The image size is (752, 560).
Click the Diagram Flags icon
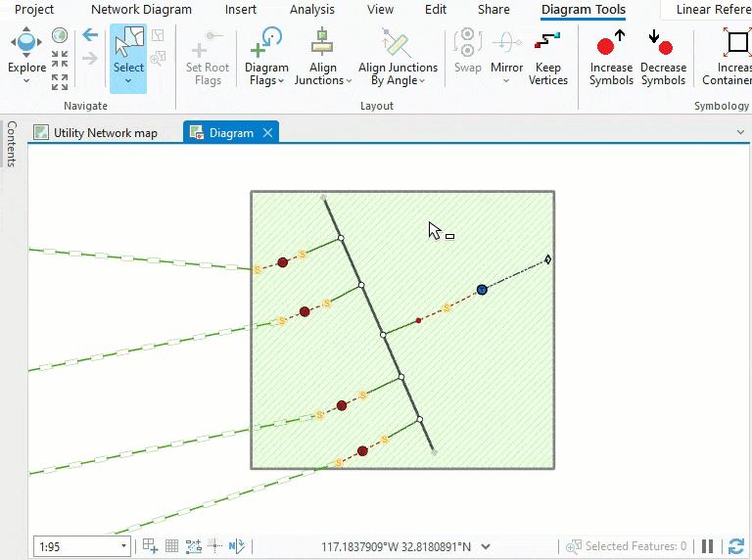266,43
